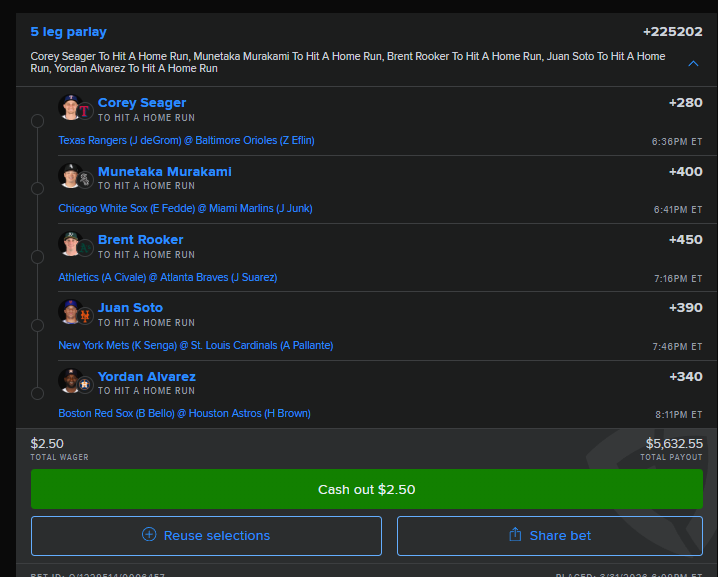Click Reuse selections button
Screen dimensions: 718x577
coord(207,536)
